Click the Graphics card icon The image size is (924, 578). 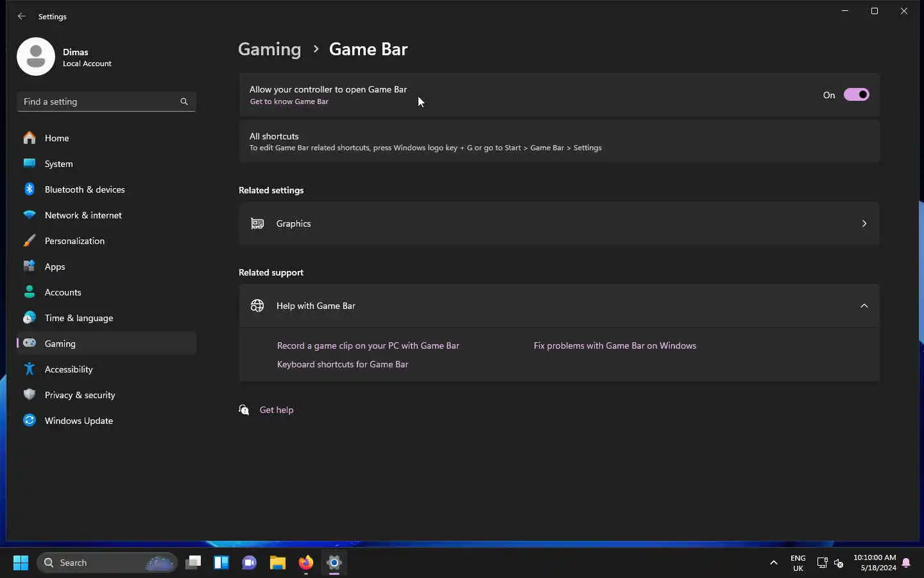click(x=257, y=223)
